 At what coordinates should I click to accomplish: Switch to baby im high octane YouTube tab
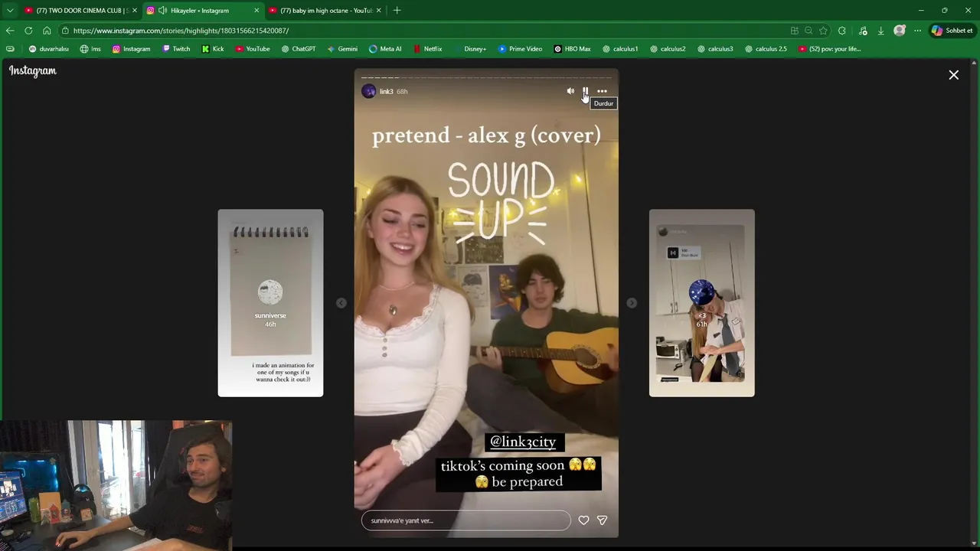[x=325, y=10]
